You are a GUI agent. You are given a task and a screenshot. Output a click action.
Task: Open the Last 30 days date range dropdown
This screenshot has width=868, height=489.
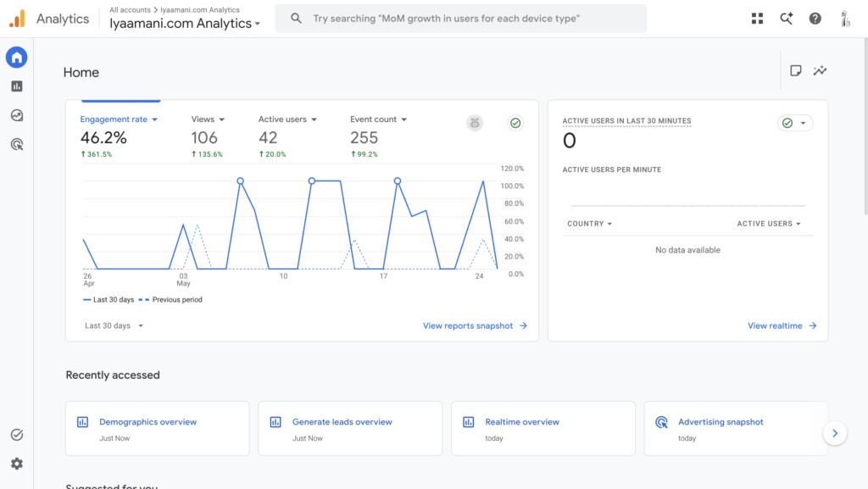pos(114,325)
